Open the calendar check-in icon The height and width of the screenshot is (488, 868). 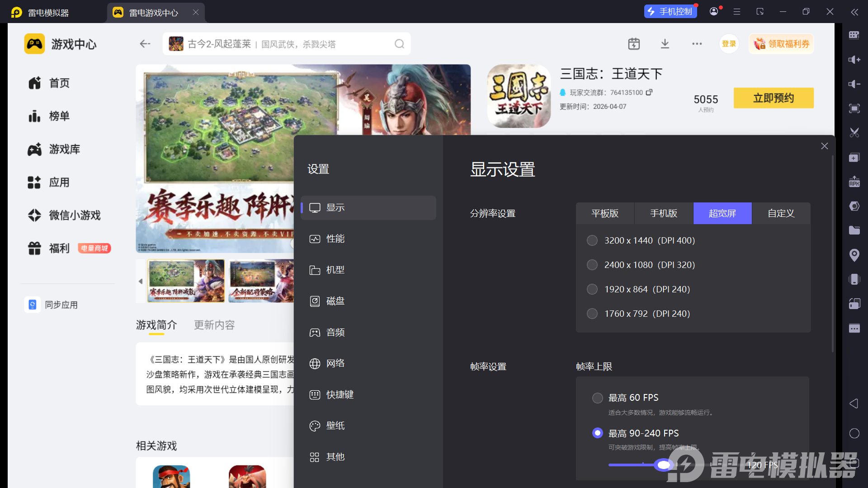[634, 44]
